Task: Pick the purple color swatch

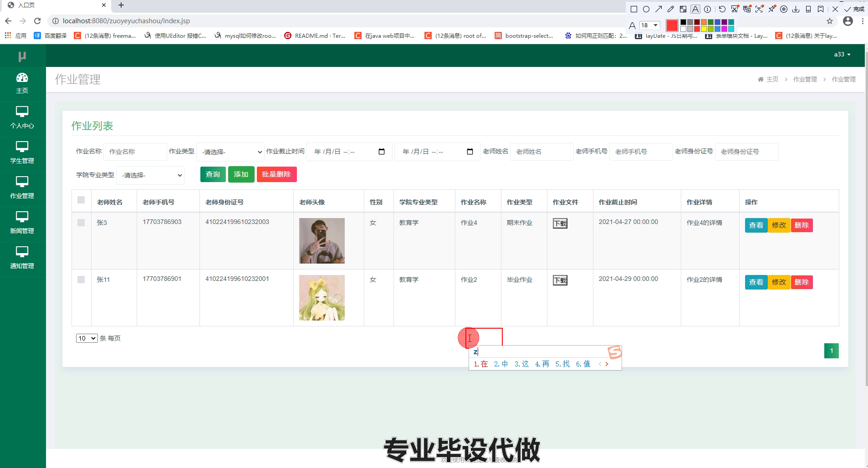Action: click(x=724, y=22)
